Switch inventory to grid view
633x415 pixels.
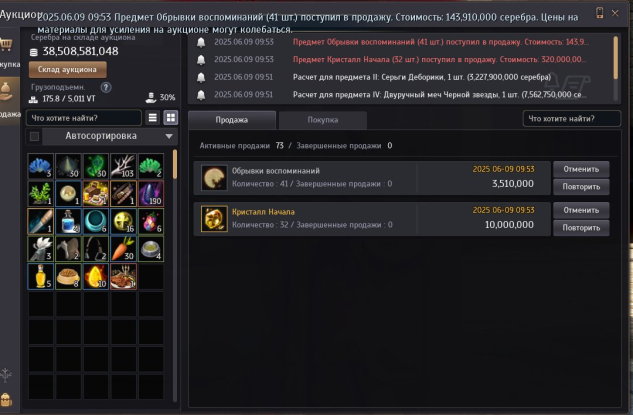tap(171, 117)
